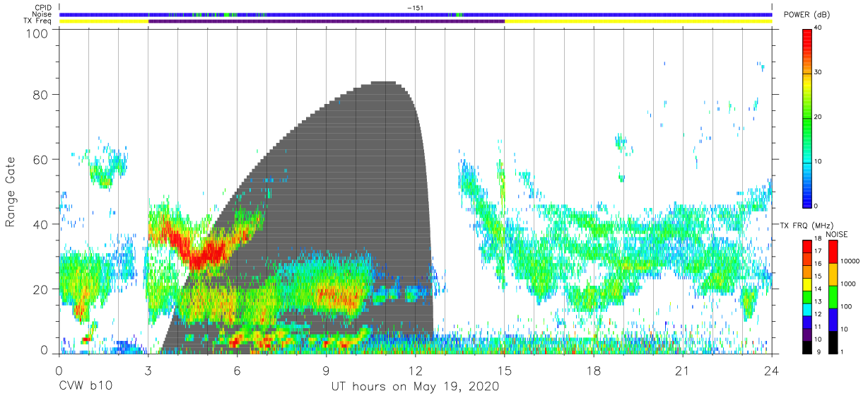This screenshot has width=868, height=401.
Task: Click the CPID value -151
Action: (x=415, y=8)
